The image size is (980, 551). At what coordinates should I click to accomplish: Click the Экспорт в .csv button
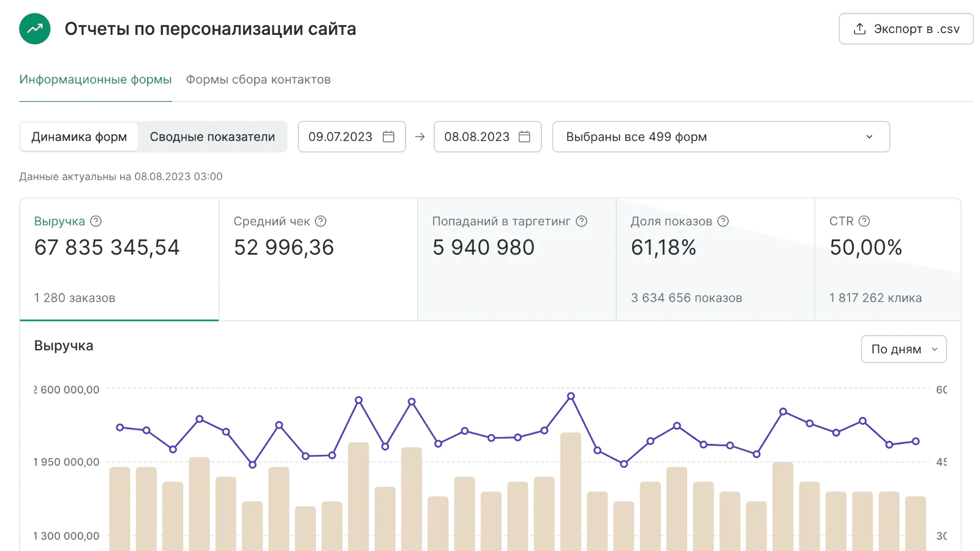tap(906, 28)
